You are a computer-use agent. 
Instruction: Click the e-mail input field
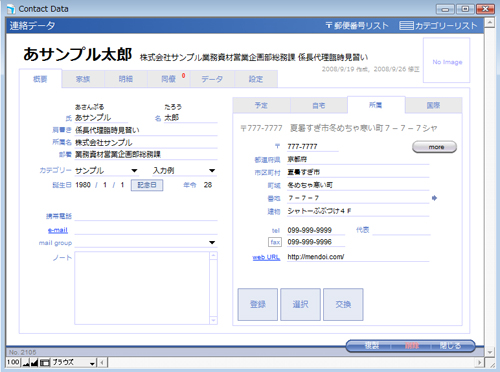(146, 230)
